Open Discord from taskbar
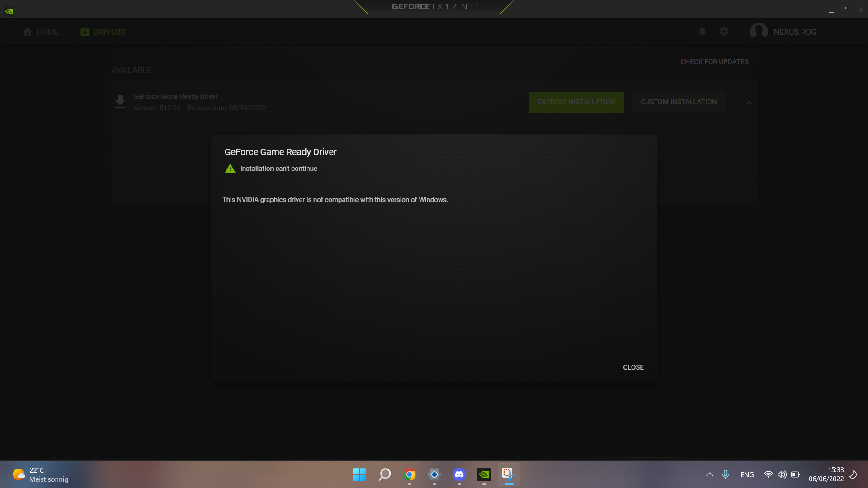This screenshot has width=868, height=488. 459,474
